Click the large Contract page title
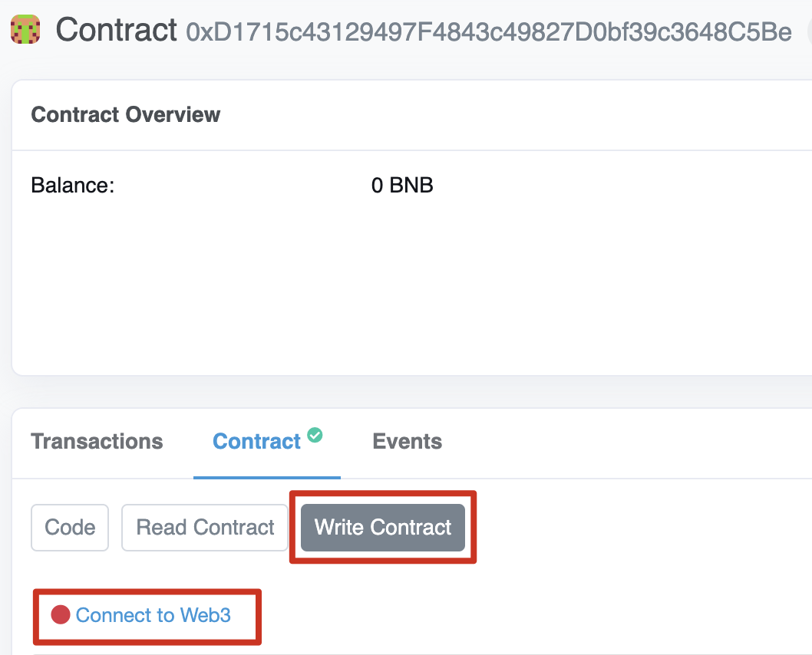This screenshot has width=812, height=655. click(117, 30)
